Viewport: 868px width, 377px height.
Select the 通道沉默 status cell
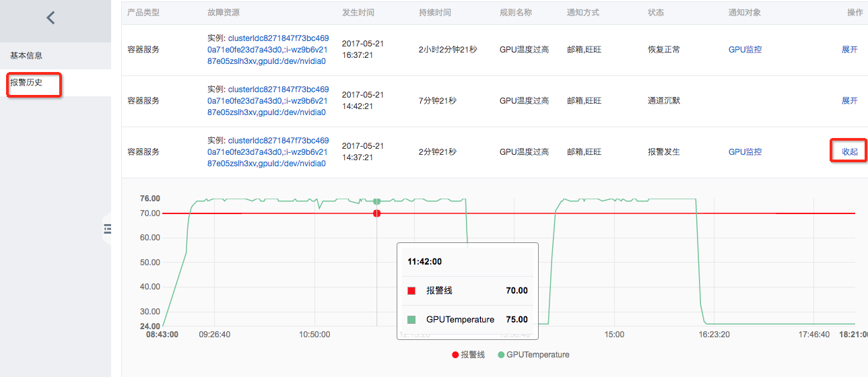664,101
